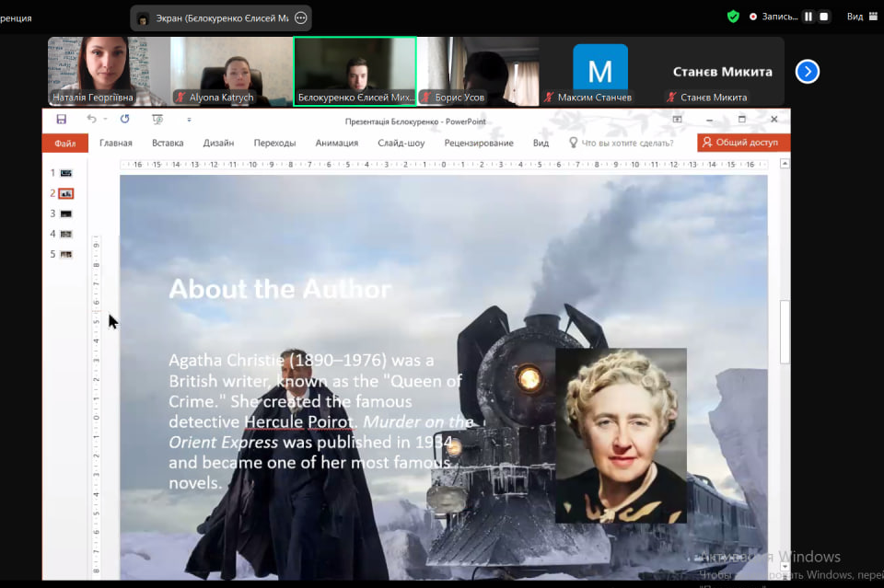
Task: Click the 'About the Author' slide title
Action: point(280,289)
